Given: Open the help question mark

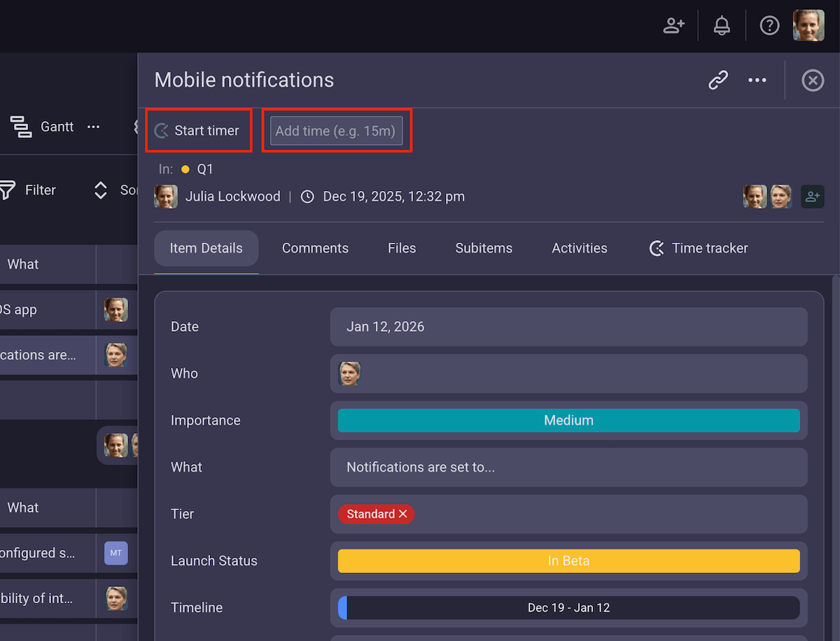Looking at the screenshot, I should (769, 25).
